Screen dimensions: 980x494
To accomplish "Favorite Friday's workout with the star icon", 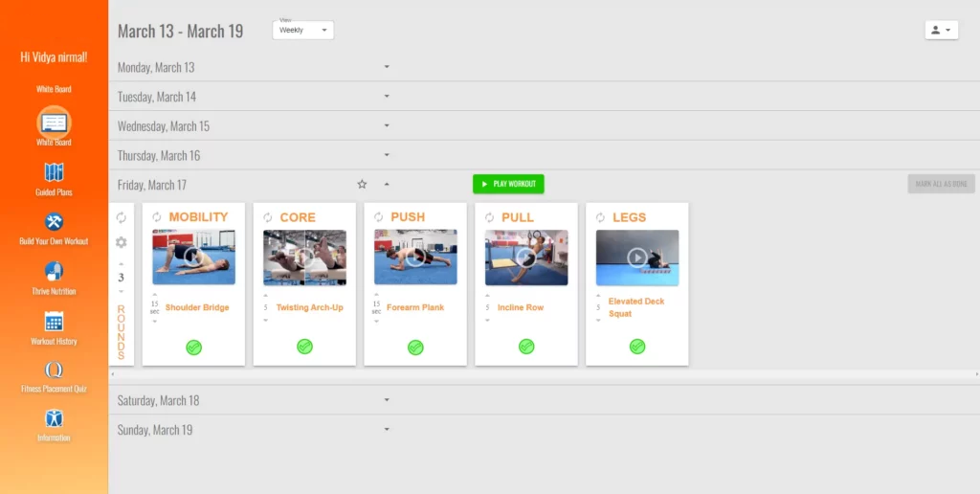I will pos(362,184).
